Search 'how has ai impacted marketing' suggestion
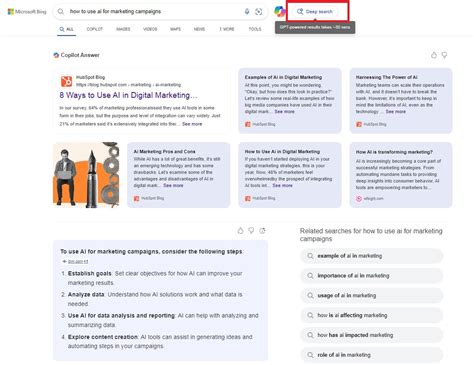Viewport: 474px width, 365px height. click(372, 335)
